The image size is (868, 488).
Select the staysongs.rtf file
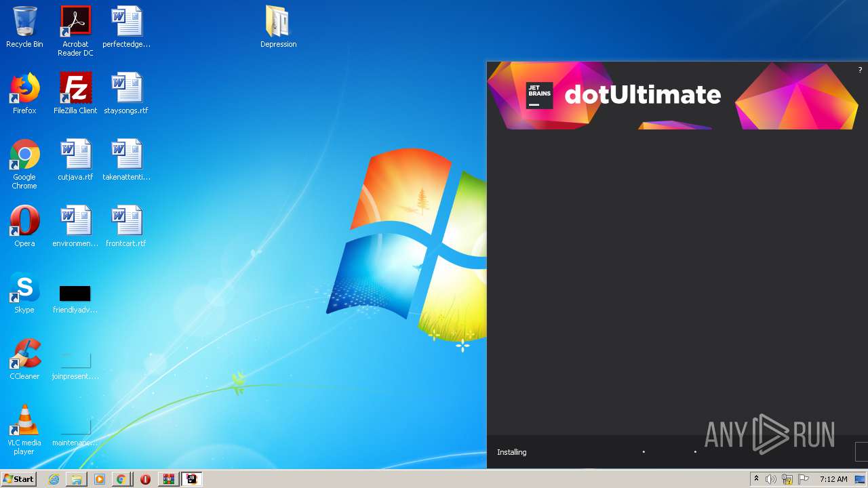point(126,94)
